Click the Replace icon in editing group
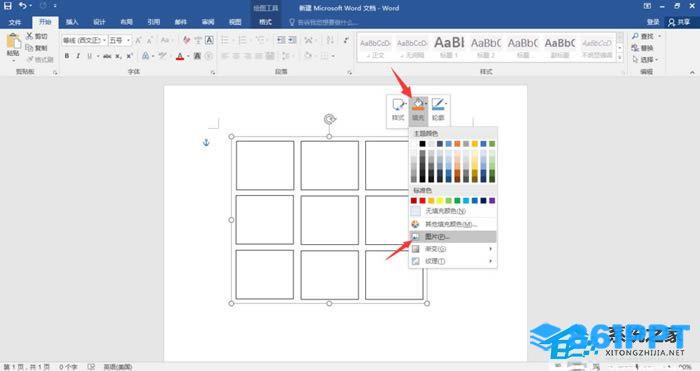The image size is (700, 371). [x=635, y=48]
